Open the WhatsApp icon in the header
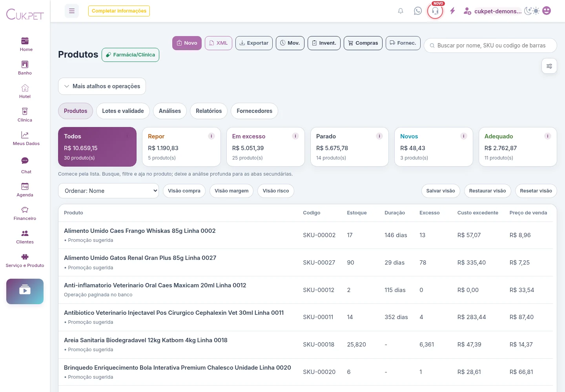The width and height of the screenshot is (565, 392). click(x=418, y=11)
